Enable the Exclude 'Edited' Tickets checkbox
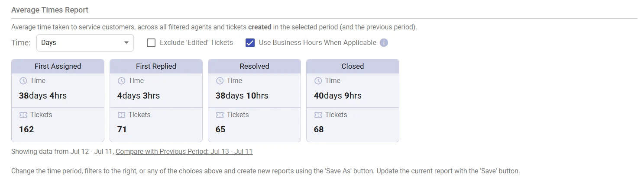 click(x=151, y=43)
